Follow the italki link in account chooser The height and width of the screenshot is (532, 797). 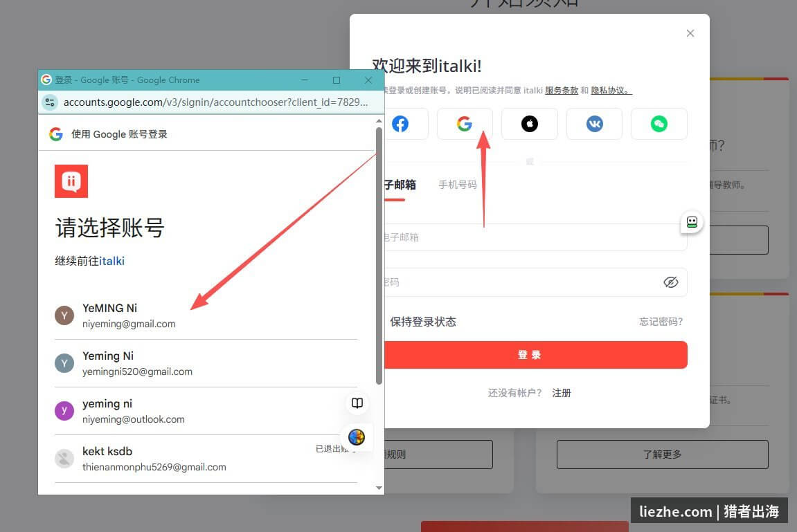pyautogui.click(x=111, y=261)
